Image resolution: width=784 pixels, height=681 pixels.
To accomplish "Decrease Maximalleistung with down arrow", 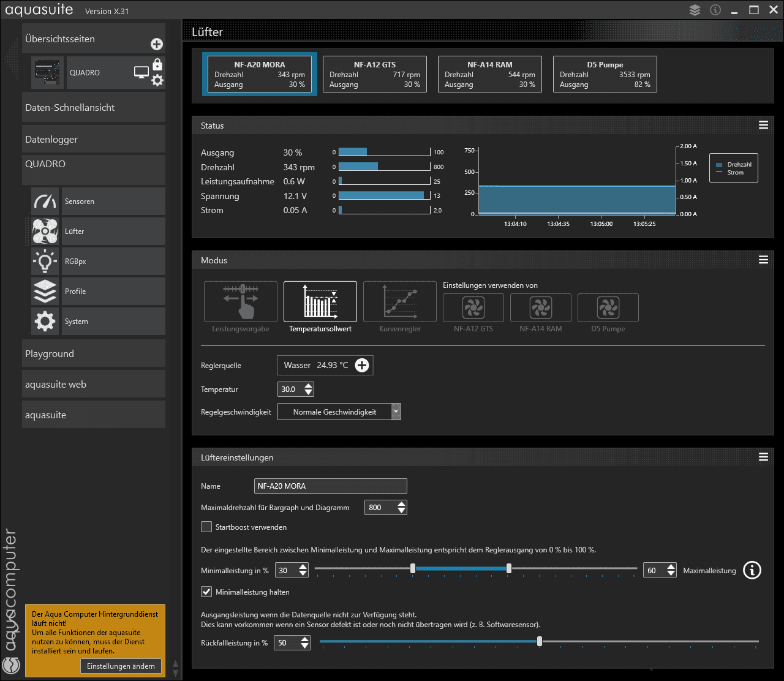I will click(671, 574).
